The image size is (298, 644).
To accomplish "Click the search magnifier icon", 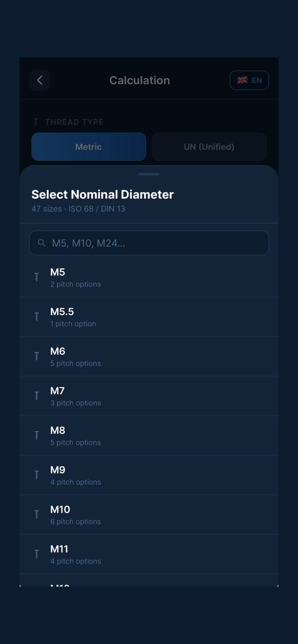I will point(42,243).
